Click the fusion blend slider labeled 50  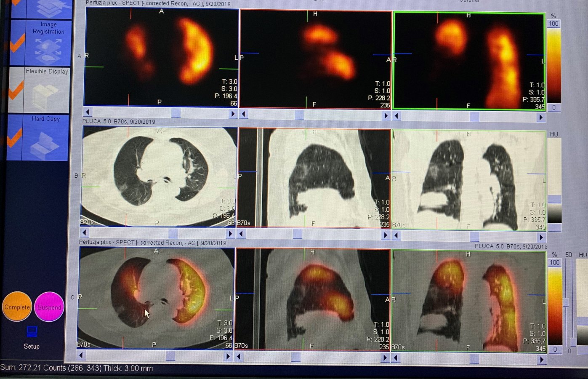click(566, 302)
